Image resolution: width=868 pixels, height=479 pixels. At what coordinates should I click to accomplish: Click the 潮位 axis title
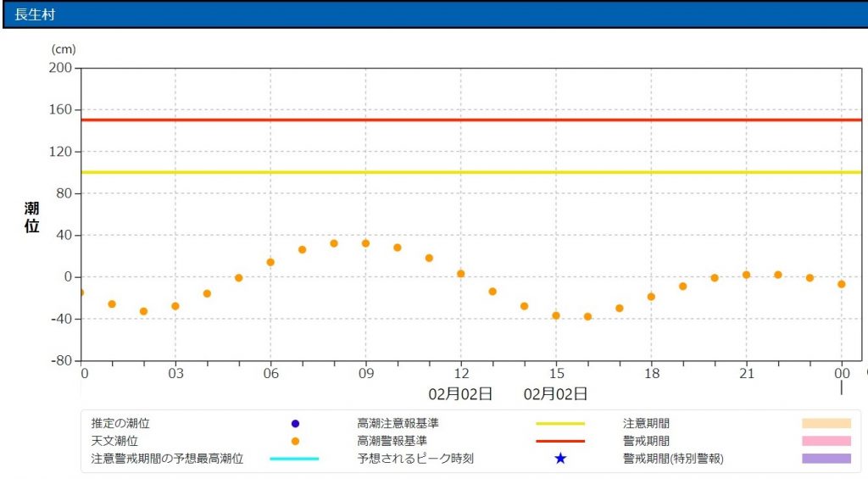[x=31, y=217]
